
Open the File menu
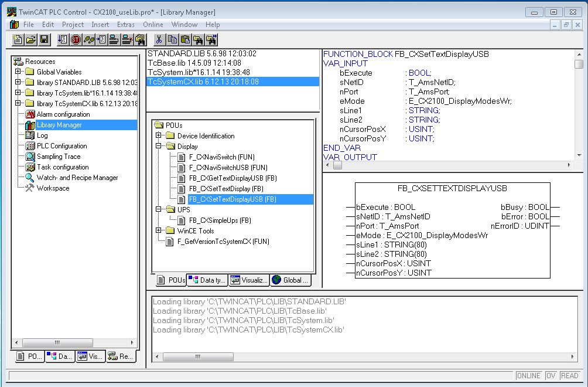click(x=29, y=25)
